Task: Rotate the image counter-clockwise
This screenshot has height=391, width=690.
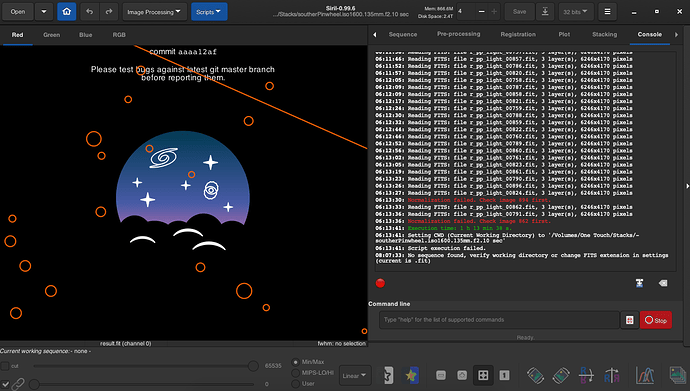Action: [x=536, y=375]
